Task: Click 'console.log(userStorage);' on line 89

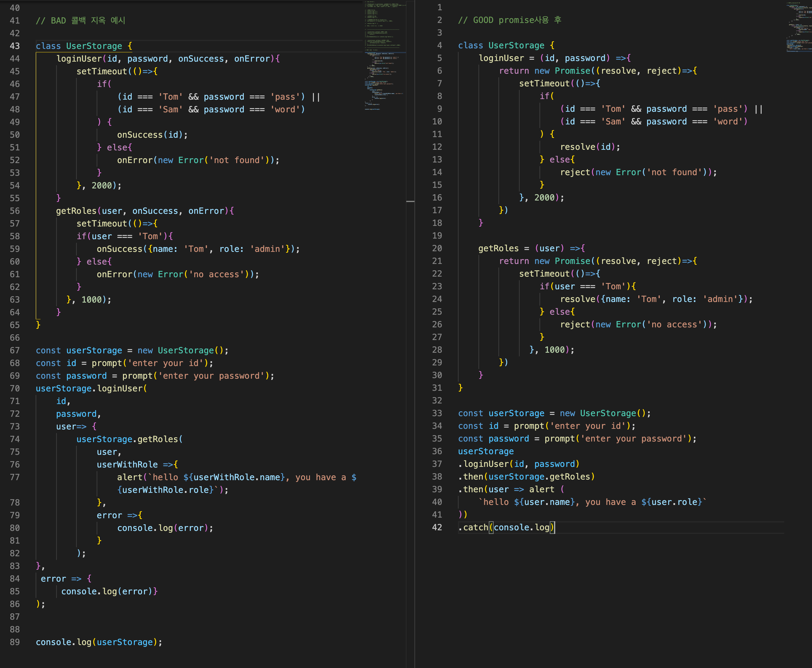Action: (99, 642)
